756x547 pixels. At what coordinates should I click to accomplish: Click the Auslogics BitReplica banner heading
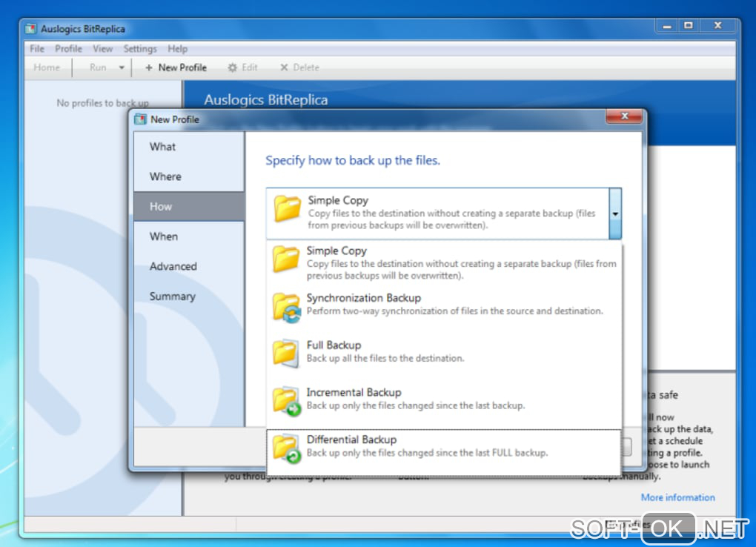point(265,100)
